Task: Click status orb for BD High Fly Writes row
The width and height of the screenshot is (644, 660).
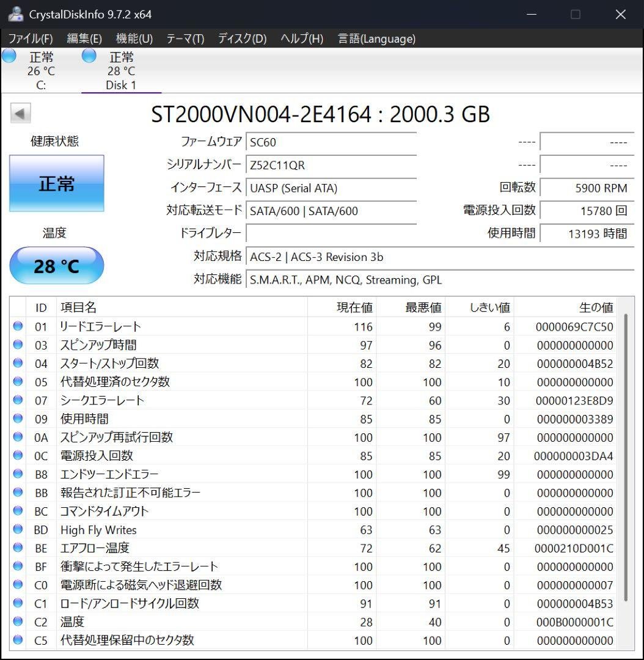Action: pos(18,529)
